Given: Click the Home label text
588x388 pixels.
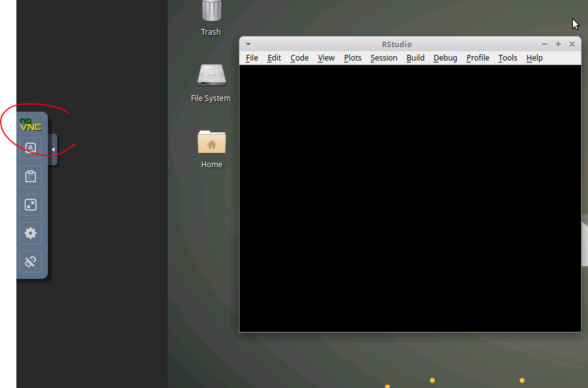Looking at the screenshot, I should pyautogui.click(x=212, y=165).
